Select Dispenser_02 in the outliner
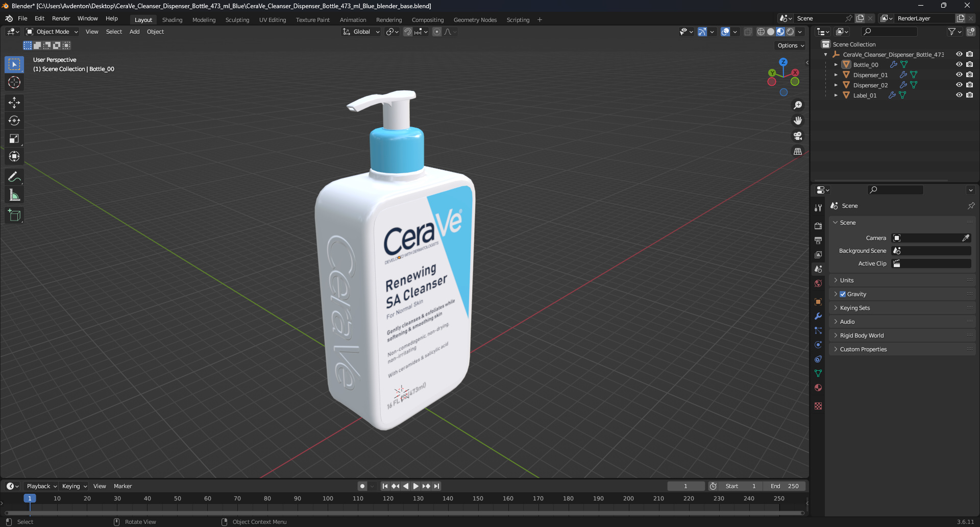Image resolution: width=980 pixels, height=527 pixels. (x=870, y=85)
